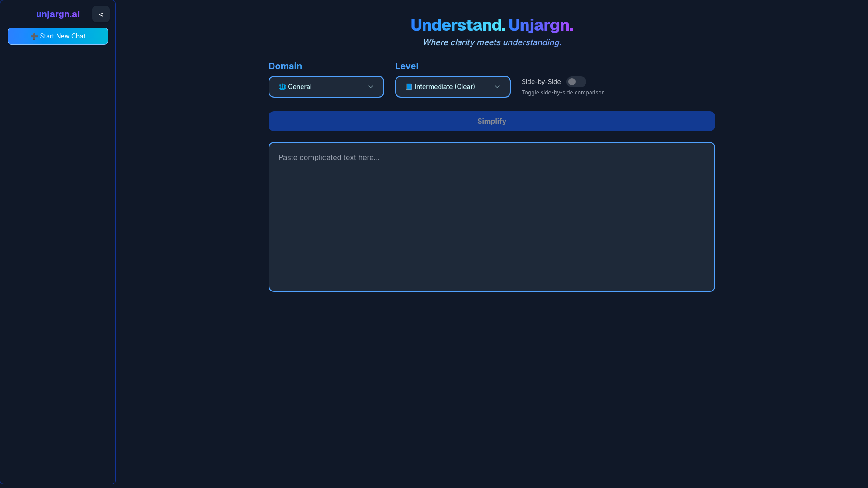Toggle the Side-by-Side switch on
This screenshot has width=868, height=488.
click(576, 82)
